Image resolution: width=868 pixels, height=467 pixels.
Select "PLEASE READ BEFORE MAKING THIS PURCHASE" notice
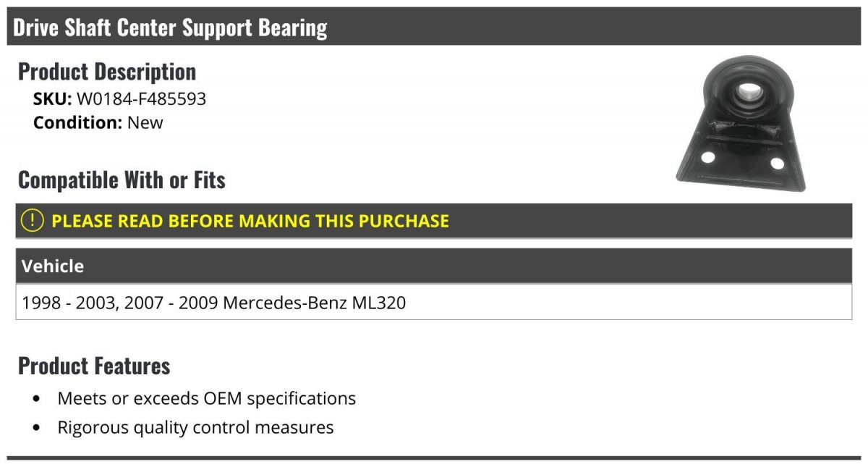pyautogui.click(x=250, y=221)
